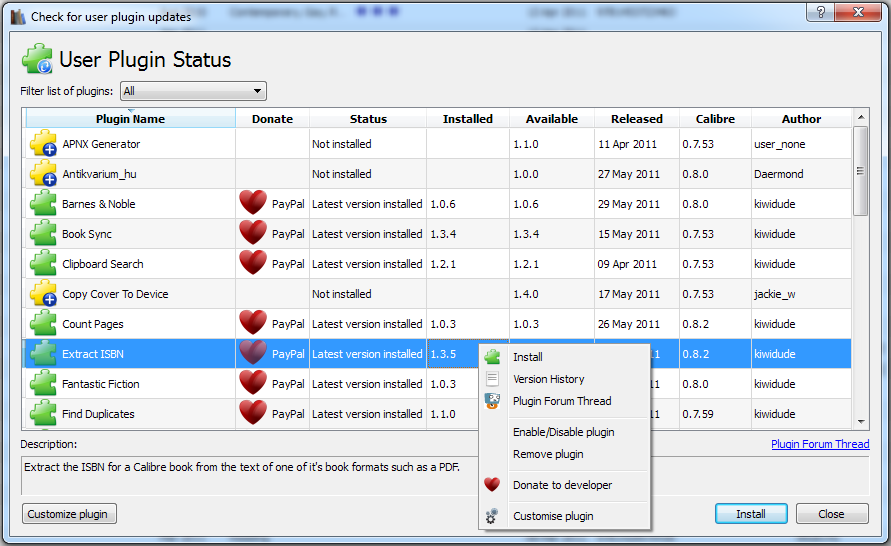Click 'Not installed' status for Antikvarium_hu
Image resolution: width=891 pixels, height=546 pixels.
pos(342,174)
